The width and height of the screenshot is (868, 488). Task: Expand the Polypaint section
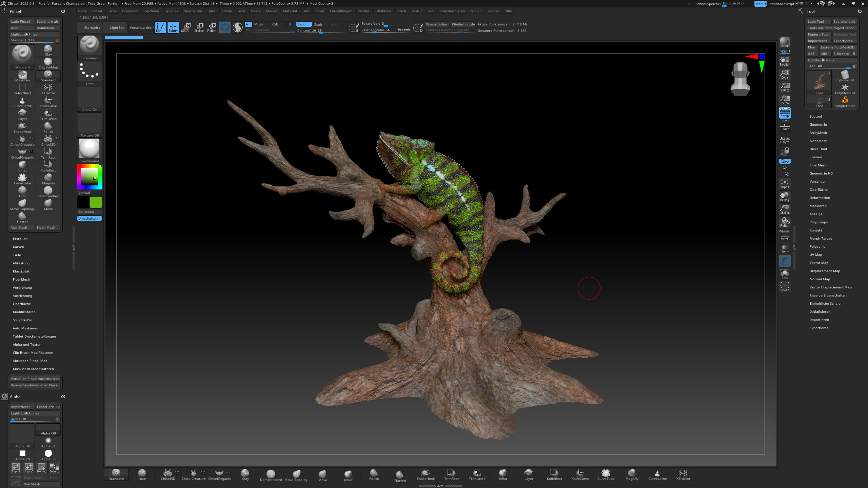(x=817, y=246)
